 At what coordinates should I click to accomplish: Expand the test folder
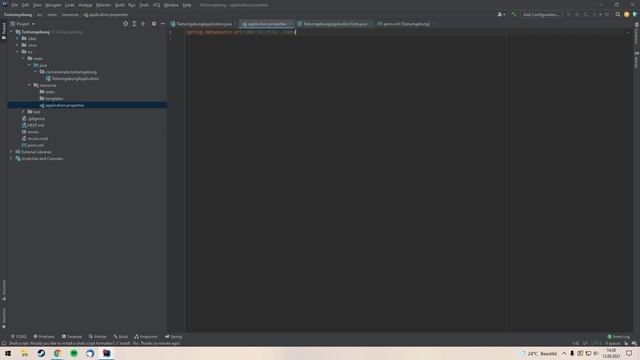tap(24, 112)
